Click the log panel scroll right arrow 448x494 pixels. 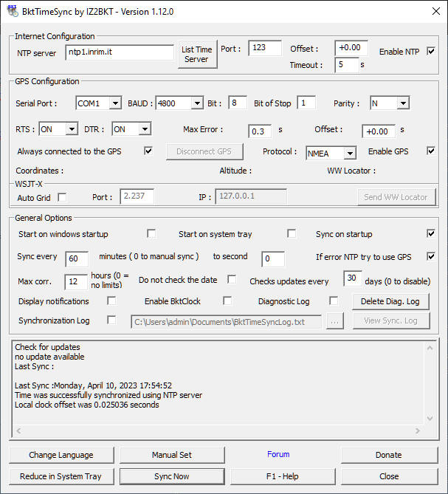(x=418, y=430)
